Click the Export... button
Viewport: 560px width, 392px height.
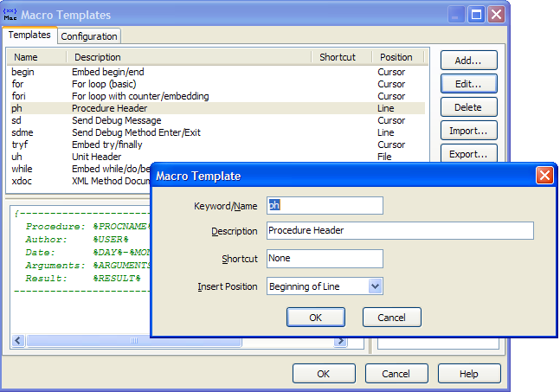(x=468, y=154)
